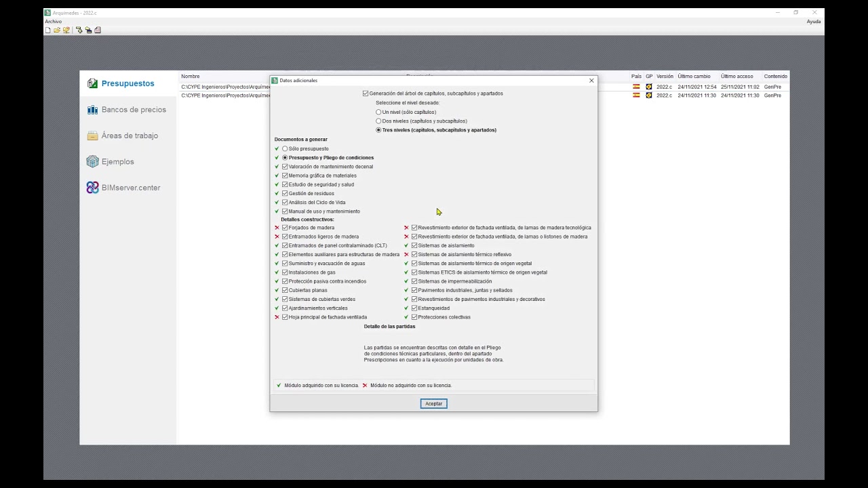The image size is (868, 488).
Task: Toggle Protección pasiva contra incendios checkbox
Action: tap(285, 281)
